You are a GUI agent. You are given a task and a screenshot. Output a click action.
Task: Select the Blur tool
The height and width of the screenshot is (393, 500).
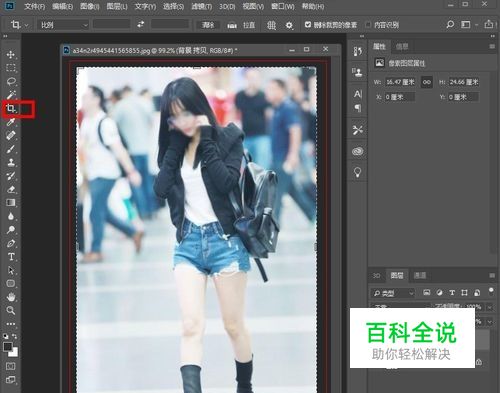(x=11, y=216)
